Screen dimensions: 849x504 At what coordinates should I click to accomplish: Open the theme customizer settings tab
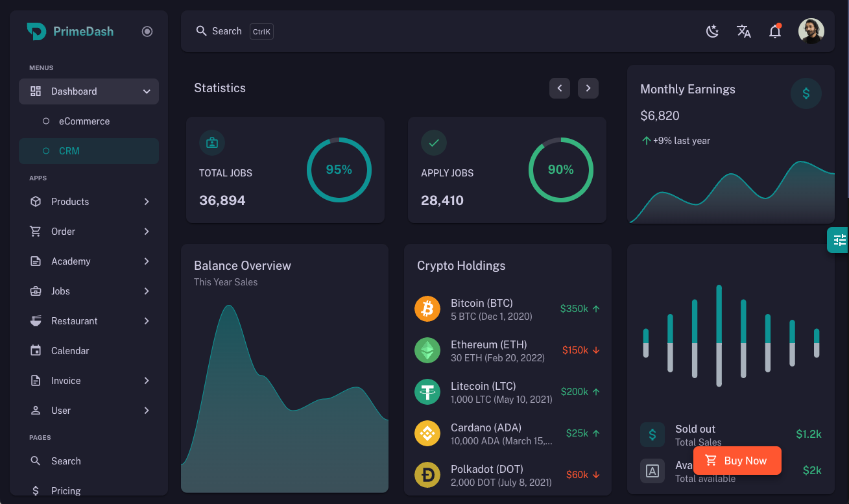pos(839,240)
